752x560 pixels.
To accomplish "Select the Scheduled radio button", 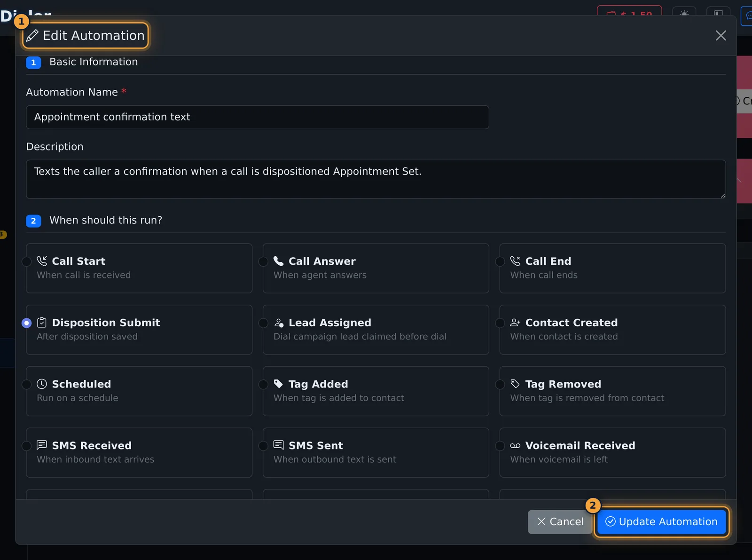I will tap(27, 385).
